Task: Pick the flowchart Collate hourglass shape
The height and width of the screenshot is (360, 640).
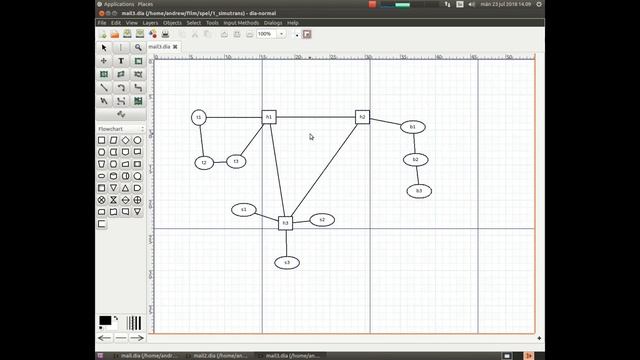Action: (113, 200)
